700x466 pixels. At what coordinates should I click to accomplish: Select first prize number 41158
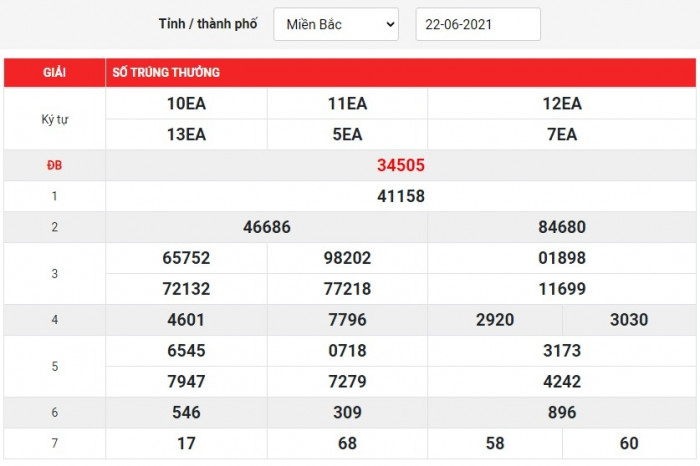(401, 197)
